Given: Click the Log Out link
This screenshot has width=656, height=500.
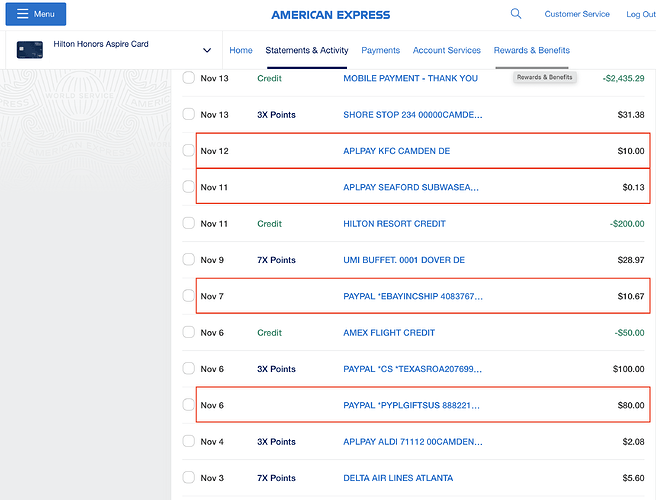Looking at the screenshot, I should 641,14.
